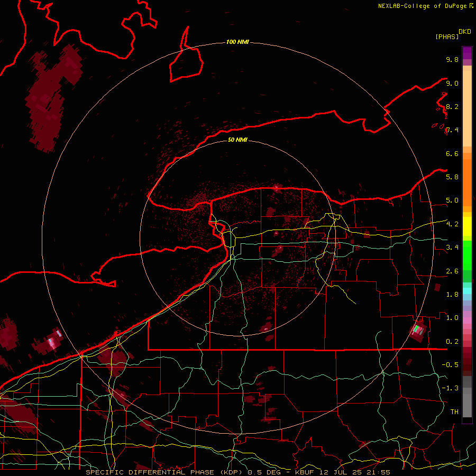This screenshot has width=476, height=476.
Task: Select the cyan band of color scale
Action: point(467,291)
